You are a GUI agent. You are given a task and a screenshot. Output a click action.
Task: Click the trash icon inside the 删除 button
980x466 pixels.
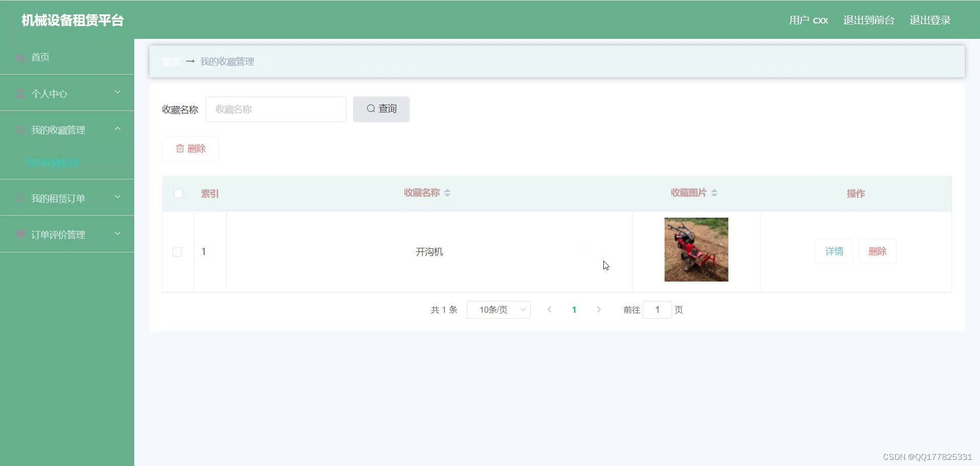(x=180, y=148)
